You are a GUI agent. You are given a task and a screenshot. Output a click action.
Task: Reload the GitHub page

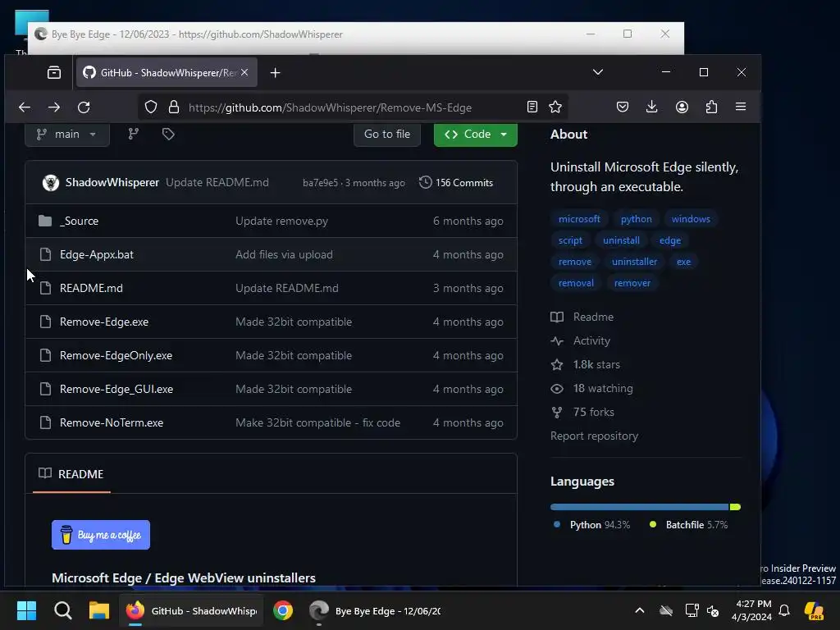click(84, 107)
